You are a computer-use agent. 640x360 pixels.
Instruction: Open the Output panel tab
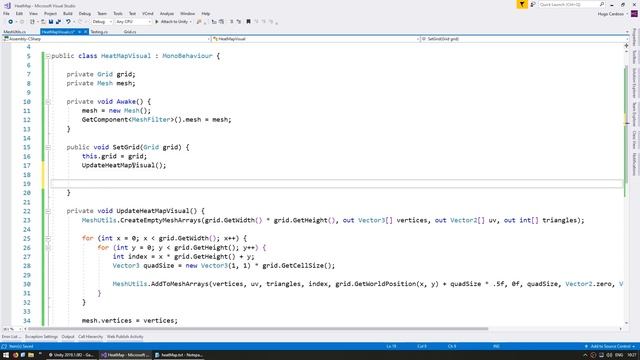[68, 337]
